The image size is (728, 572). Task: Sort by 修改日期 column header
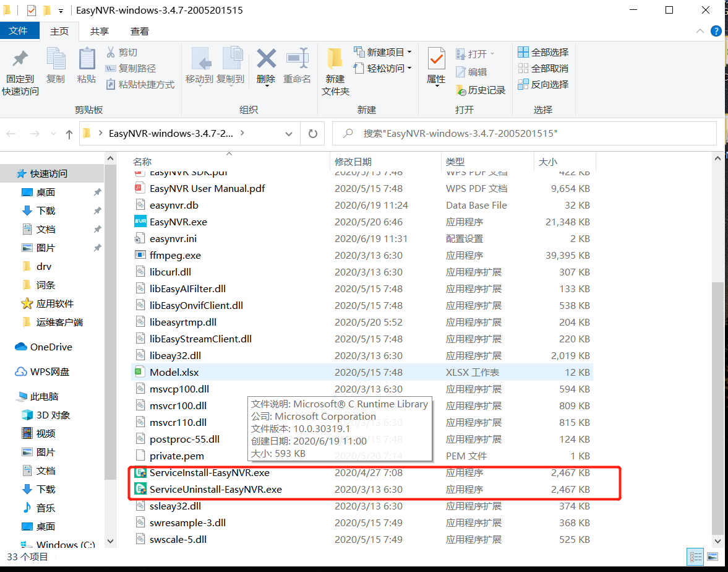pyautogui.click(x=385, y=162)
